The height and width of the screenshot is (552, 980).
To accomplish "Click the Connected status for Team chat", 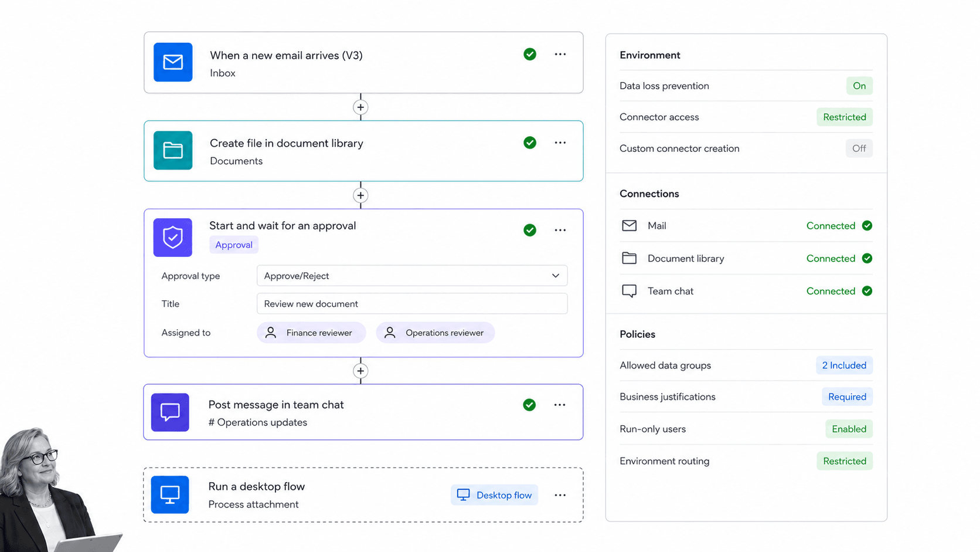I will point(831,291).
